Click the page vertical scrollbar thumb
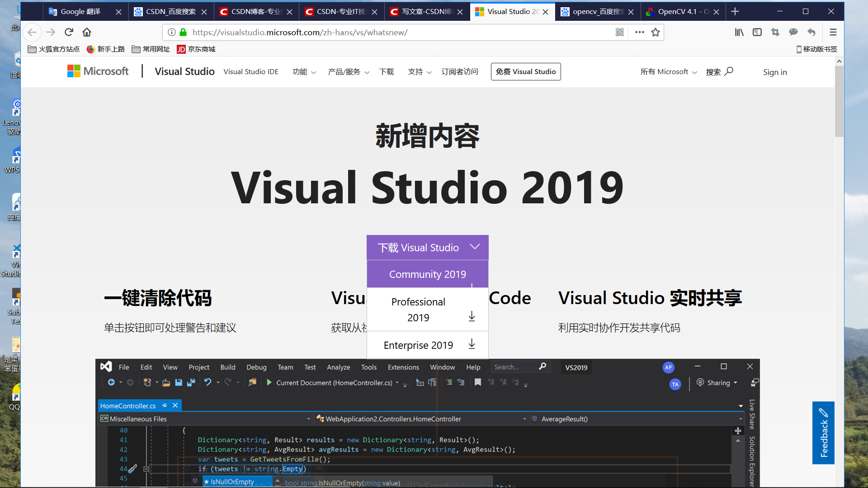 coord(839,102)
